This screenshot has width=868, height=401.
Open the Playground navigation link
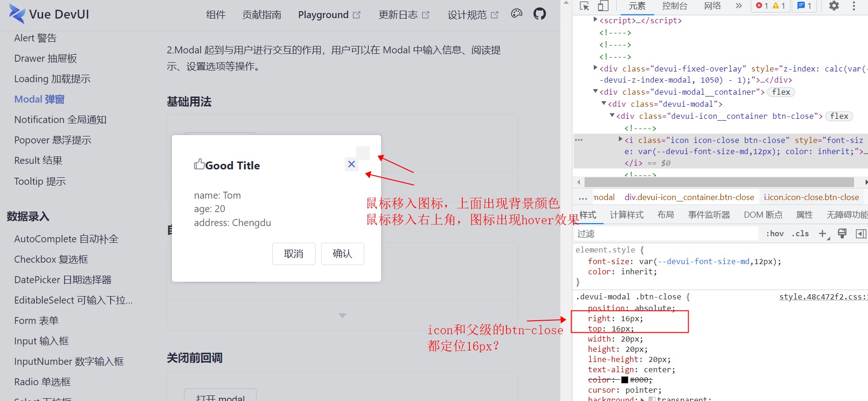(329, 15)
